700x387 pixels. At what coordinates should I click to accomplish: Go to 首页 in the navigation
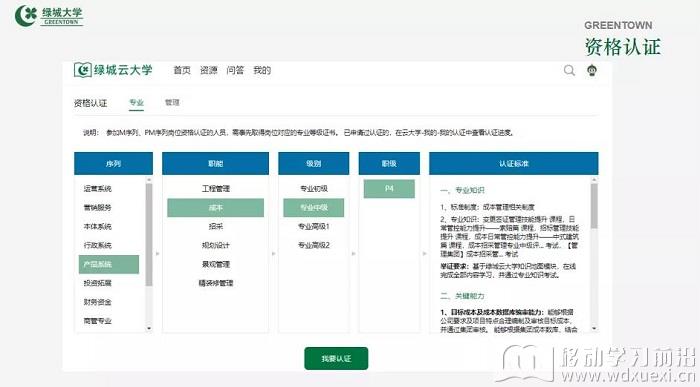tap(182, 70)
